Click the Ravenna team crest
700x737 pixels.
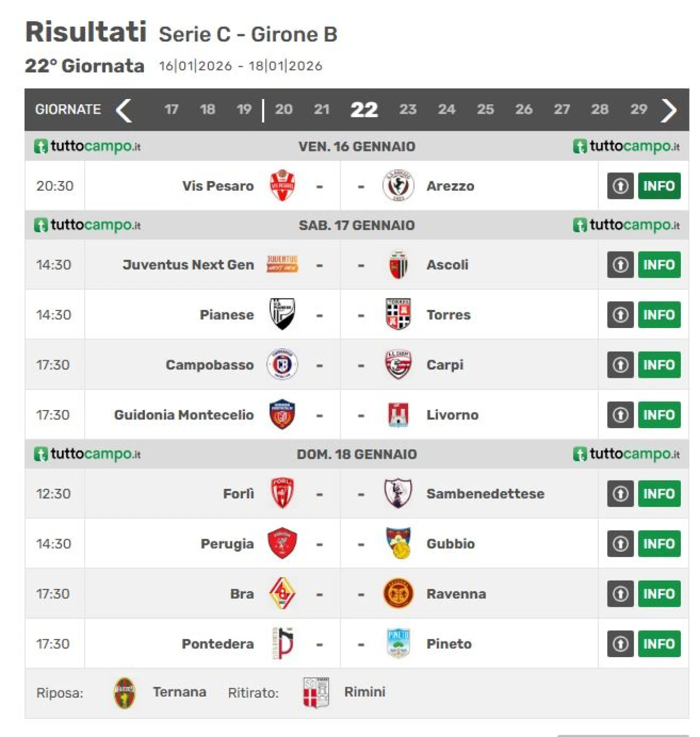[x=398, y=594]
